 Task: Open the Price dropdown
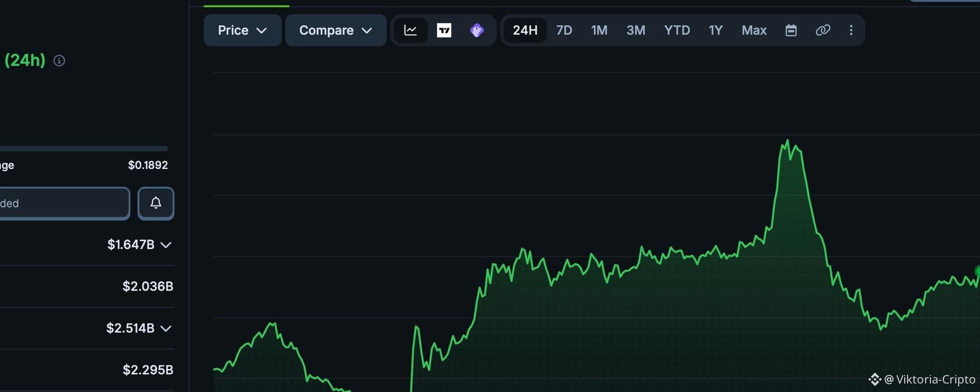[243, 30]
